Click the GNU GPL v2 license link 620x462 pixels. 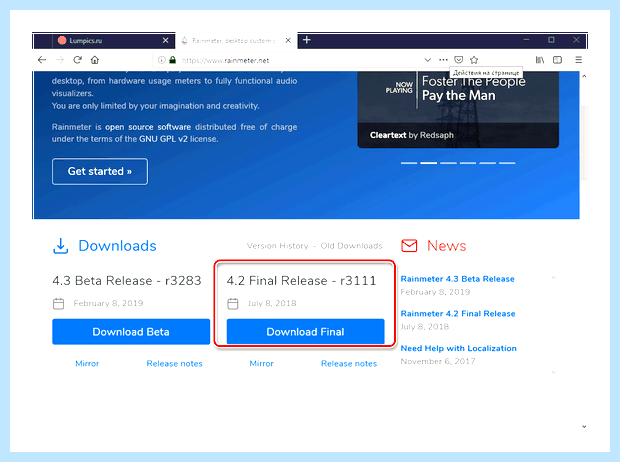point(163,139)
